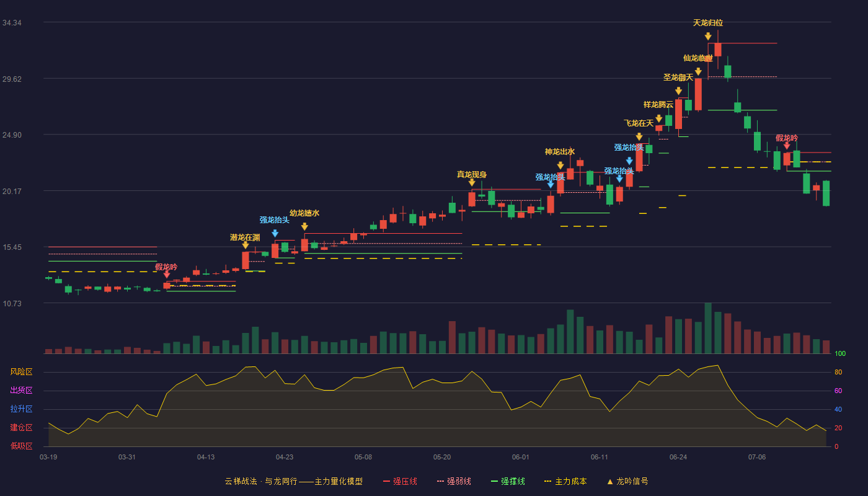Image resolution: width=868 pixels, height=496 pixels.
Task: Click the 飞龙在天 yellow arrow
Action: tap(639, 137)
